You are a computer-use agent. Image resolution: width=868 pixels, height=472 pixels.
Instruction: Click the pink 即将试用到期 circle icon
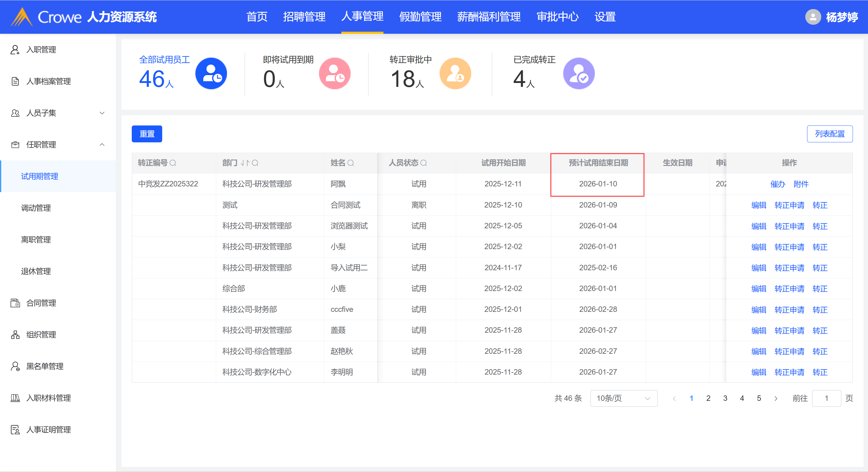[335, 74]
